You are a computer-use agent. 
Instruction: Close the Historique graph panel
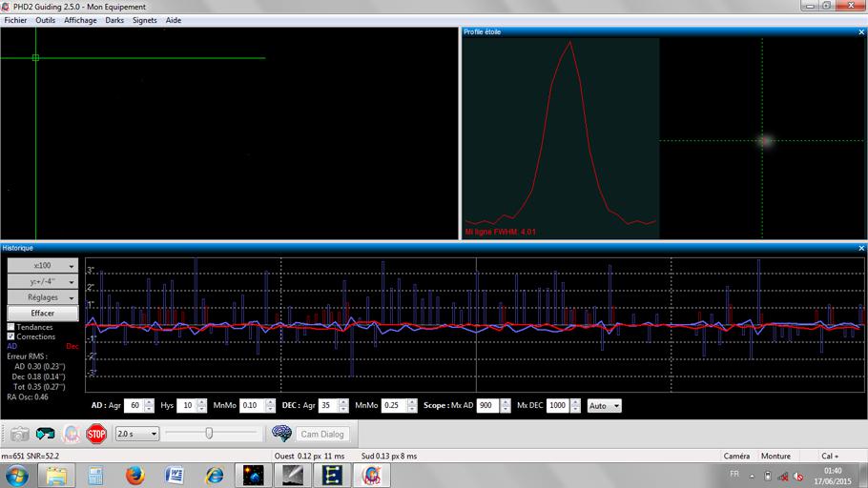(x=861, y=248)
